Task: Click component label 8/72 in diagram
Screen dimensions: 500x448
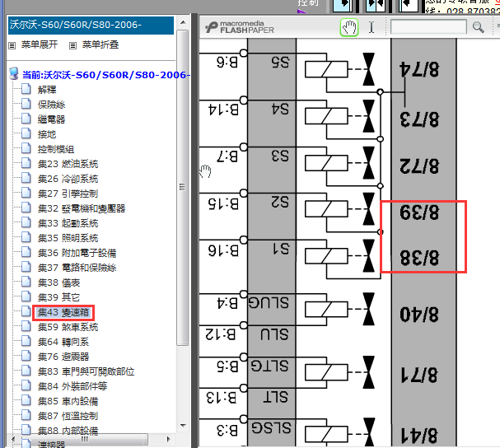Action: point(419,166)
